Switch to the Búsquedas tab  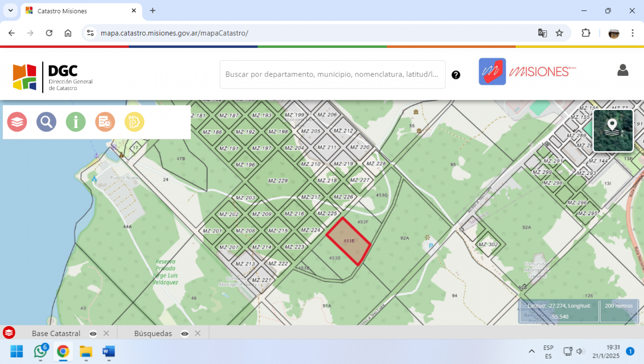153,333
